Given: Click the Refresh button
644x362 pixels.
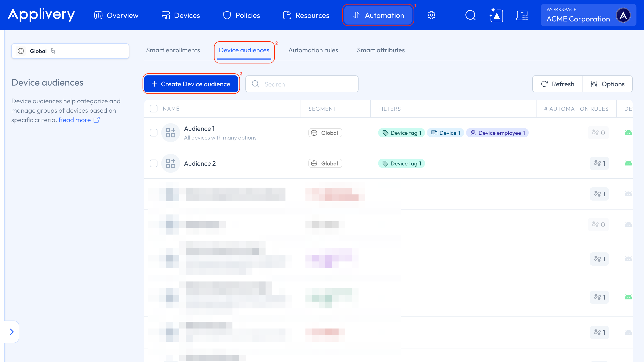Looking at the screenshot, I should click(x=557, y=84).
